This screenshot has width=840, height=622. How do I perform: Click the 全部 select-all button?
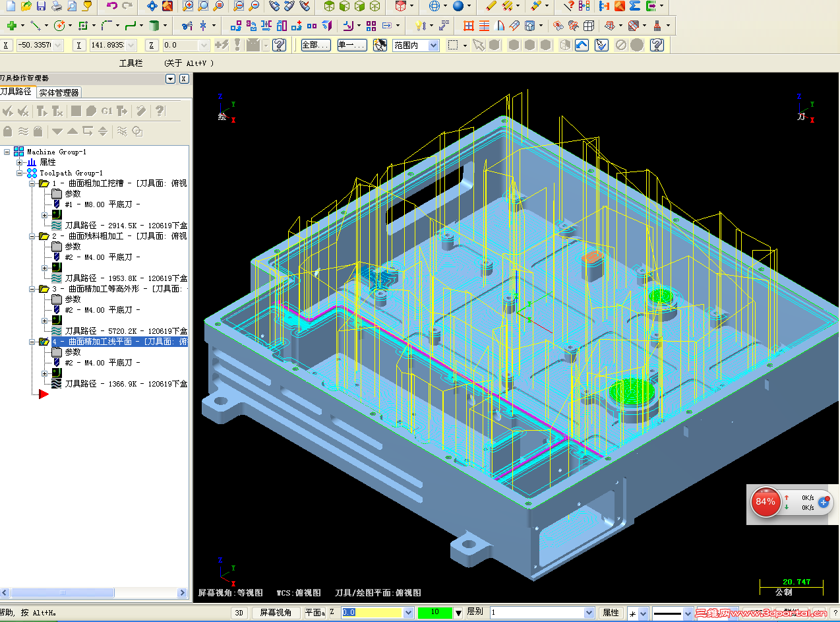point(315,45)
